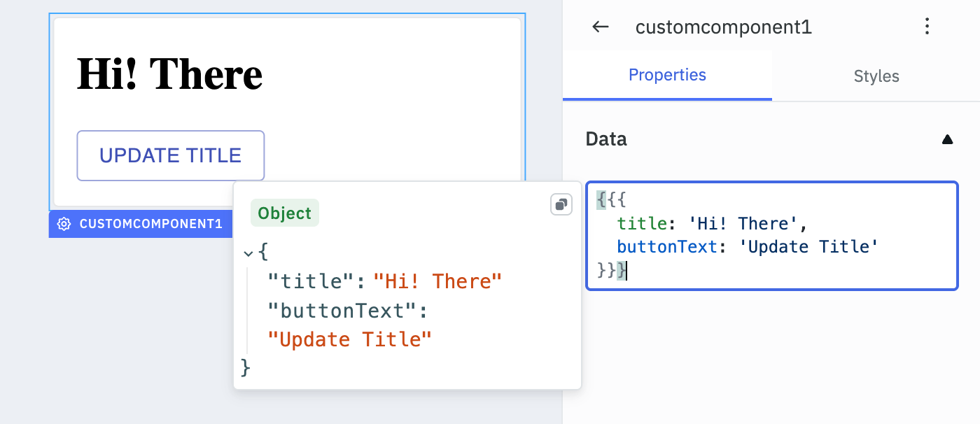Click the Data code input field
Image resolution: width=980 pixels, height=424 pixels.
point(770,236)
